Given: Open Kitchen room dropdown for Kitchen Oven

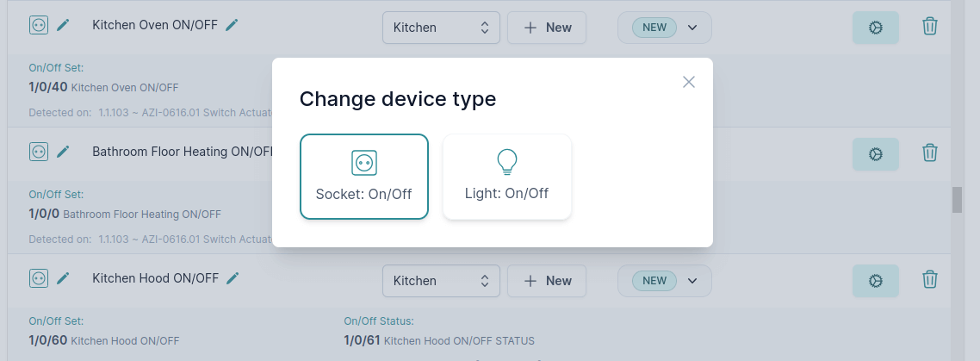Looking at the screenshot, I should coord(441,28).
